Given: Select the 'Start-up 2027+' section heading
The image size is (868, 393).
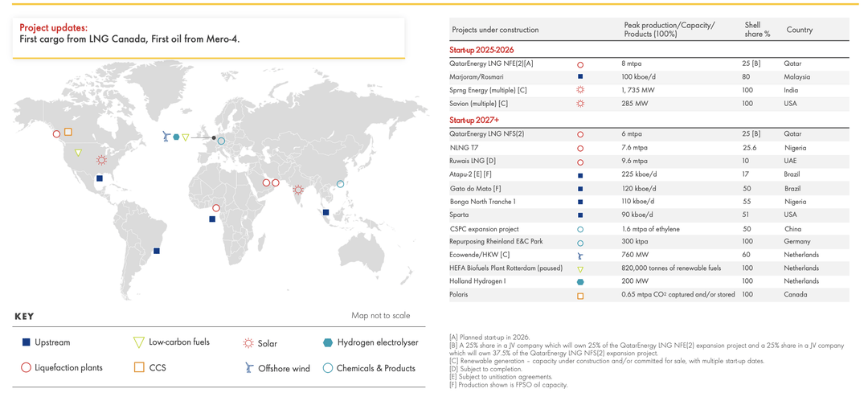Looking at the screenshot, I should tap(476, 120).
